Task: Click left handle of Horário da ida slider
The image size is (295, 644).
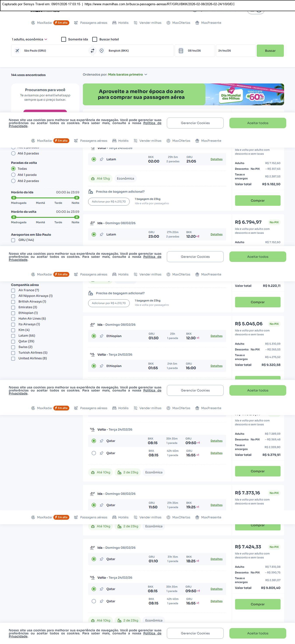Action: pos(14,198)
